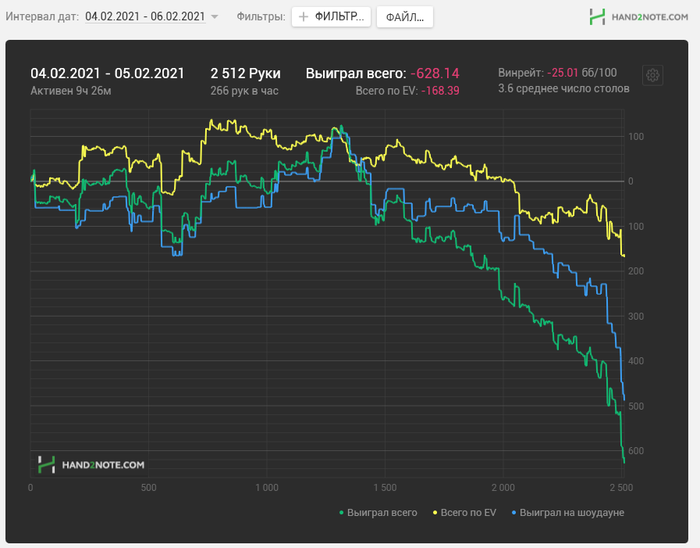Click the Hand2Note logo in header
Image resolution: width=700 pixels, height=548 pixels.
point(638,17)
